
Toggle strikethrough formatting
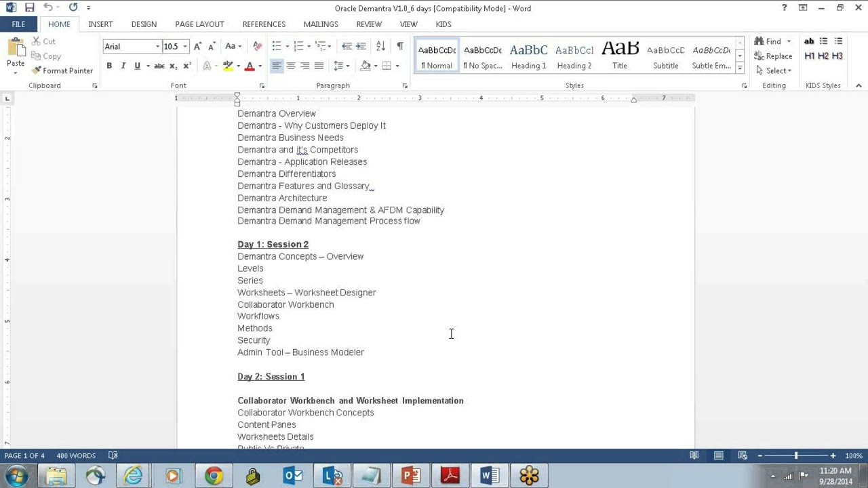159,66
